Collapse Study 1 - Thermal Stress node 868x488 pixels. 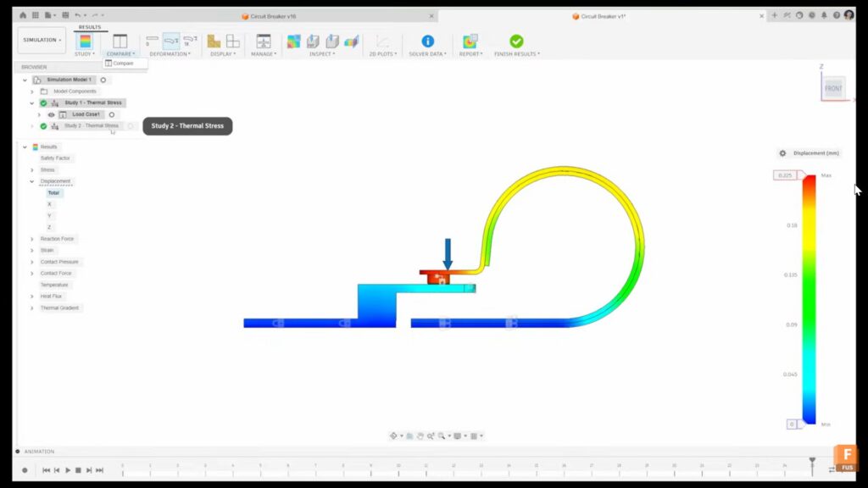pos(31,103)
